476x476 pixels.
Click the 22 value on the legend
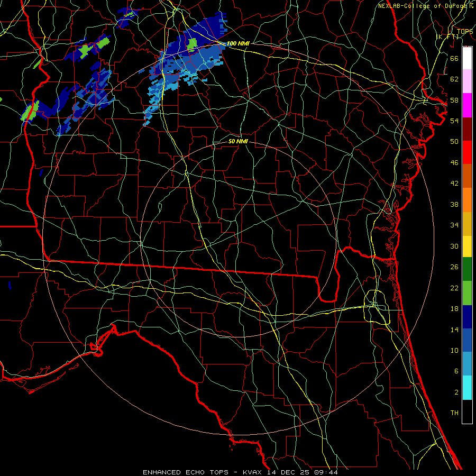coord(454,288)
